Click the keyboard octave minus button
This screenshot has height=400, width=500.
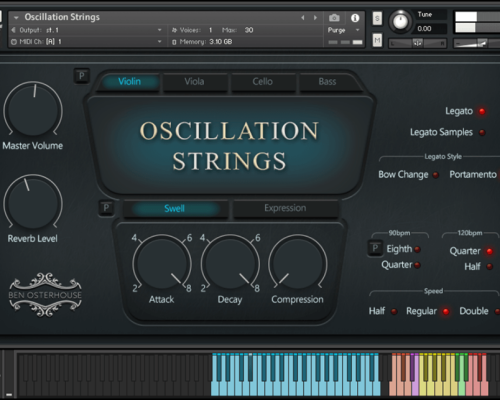click(9, 394)
